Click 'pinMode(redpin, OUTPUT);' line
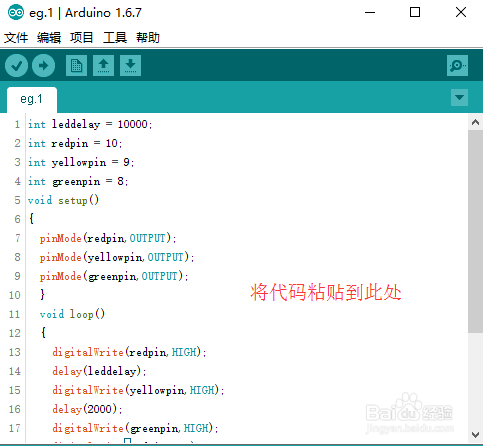483x446 pixels. (108, 238)
